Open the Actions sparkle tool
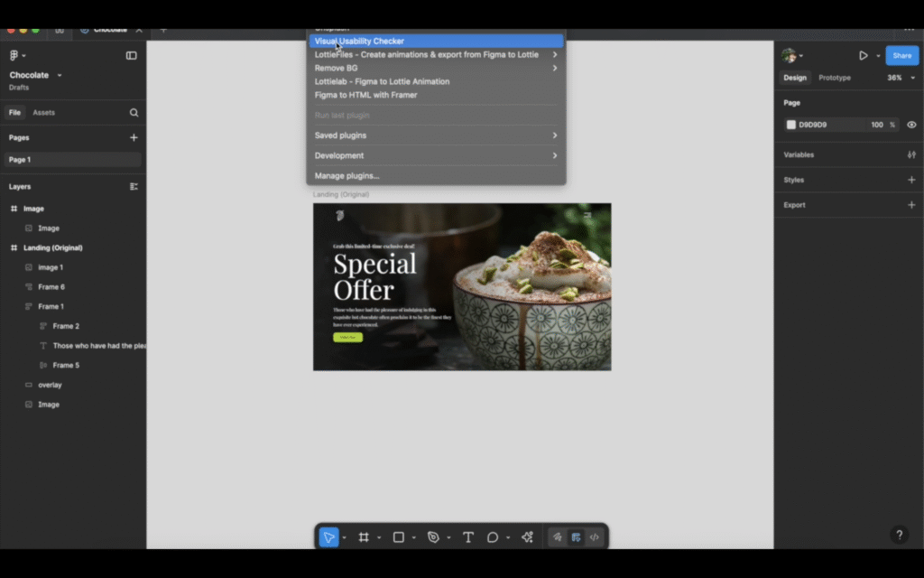Image resolution: width=924 pixels, height=578 pixels. point(528,537)
